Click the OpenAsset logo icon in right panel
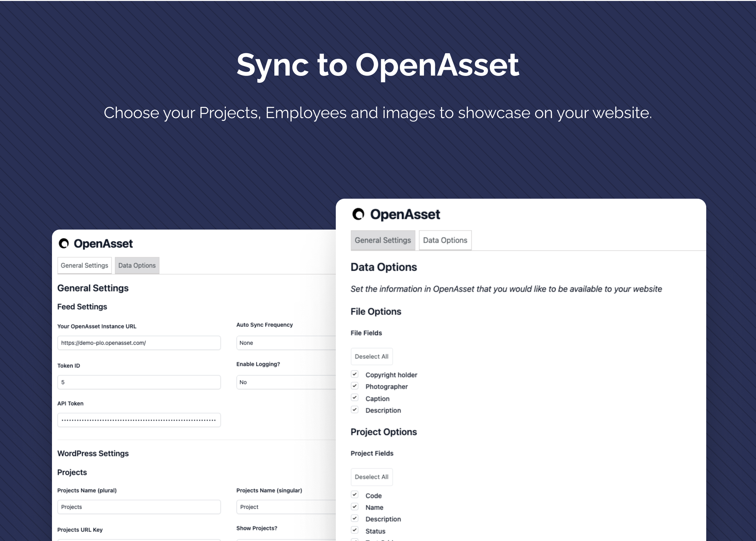This screenshot has height=541, width=756. [358, 214]
